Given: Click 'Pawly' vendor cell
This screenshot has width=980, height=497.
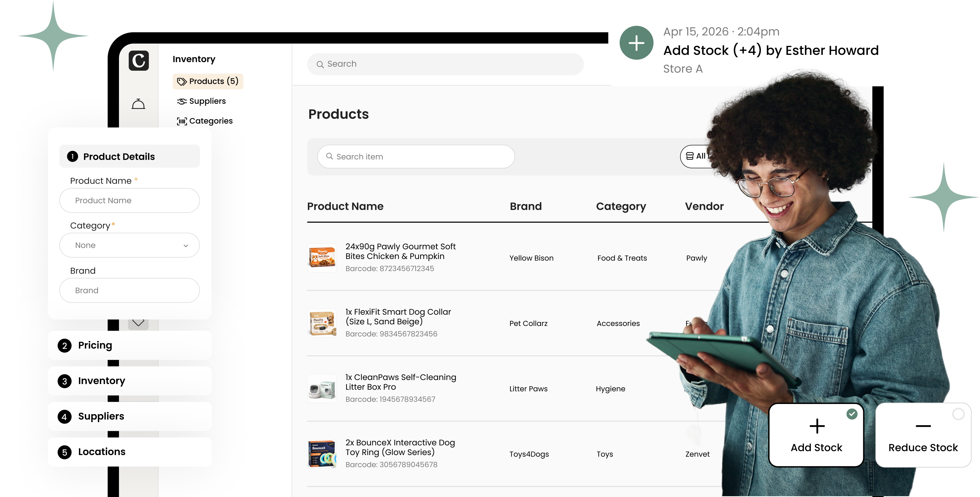Looking at the screenshot, I should (x=696, y=258).
